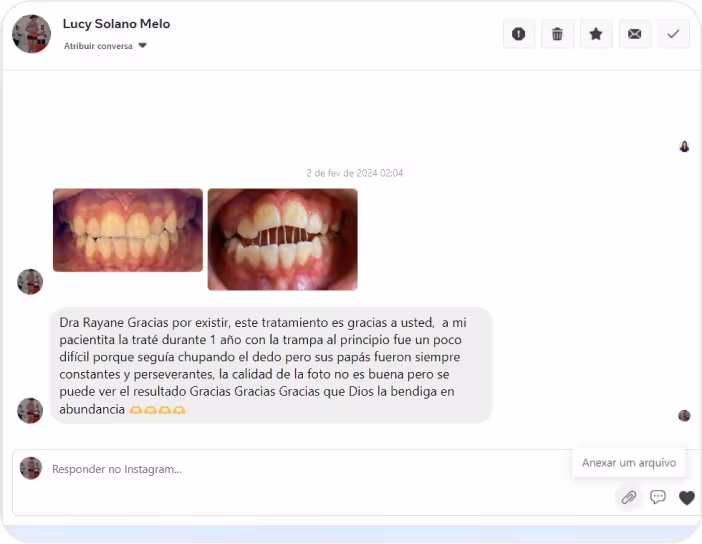Click the Responder no Instagram input field
The height and width of the screenshot is (544, 702).
click(300, 469)
